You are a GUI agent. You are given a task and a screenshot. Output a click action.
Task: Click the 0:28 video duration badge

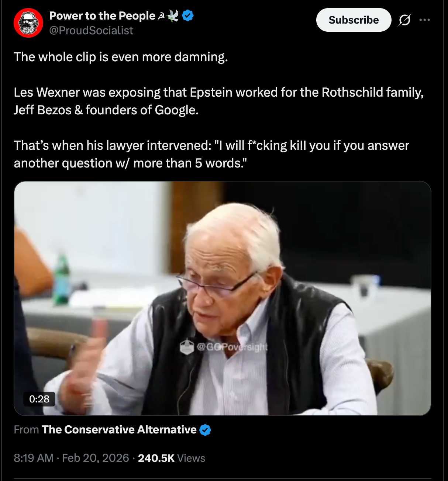click(x=39, y=399)
